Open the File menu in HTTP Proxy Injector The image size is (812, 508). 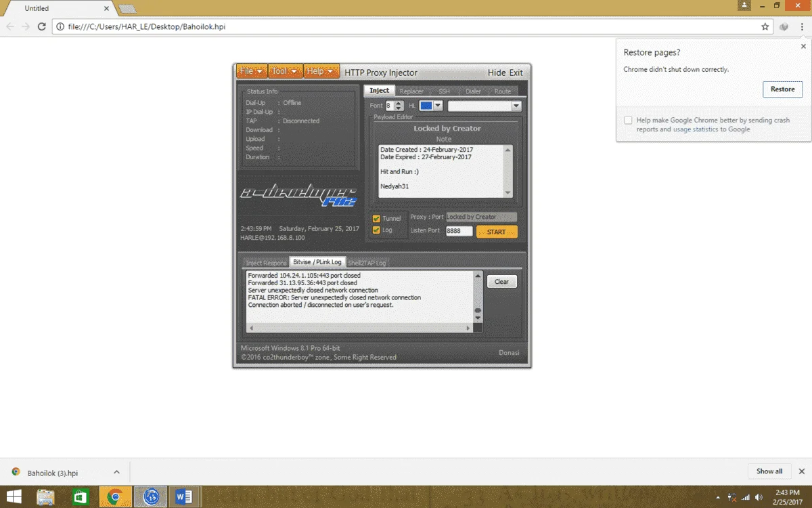(x=251, y=72)
